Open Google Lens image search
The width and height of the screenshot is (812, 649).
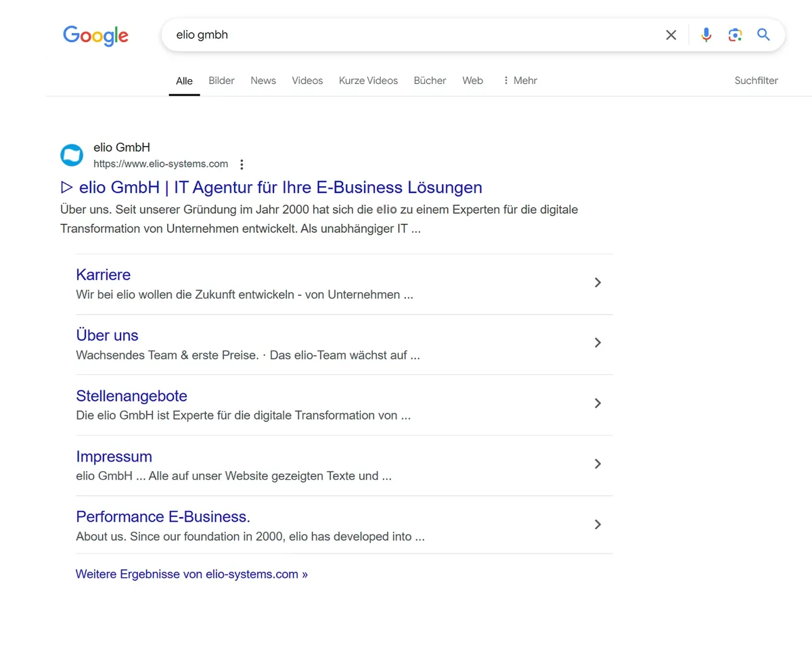pyautogui.click(x=735, y=35)
